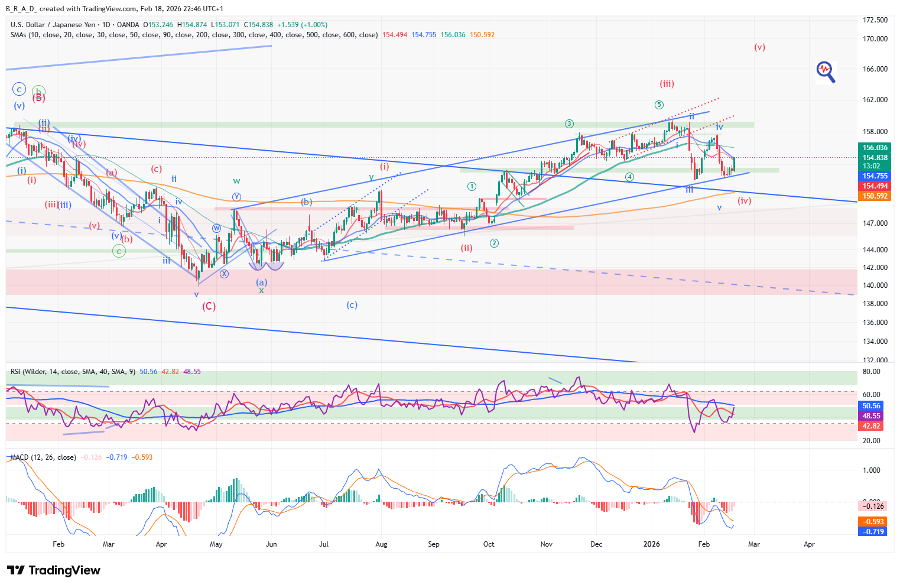The height and width of the screenshot is (588, 900).
Task: Select the large red (C) wave label
Action: 209,306
